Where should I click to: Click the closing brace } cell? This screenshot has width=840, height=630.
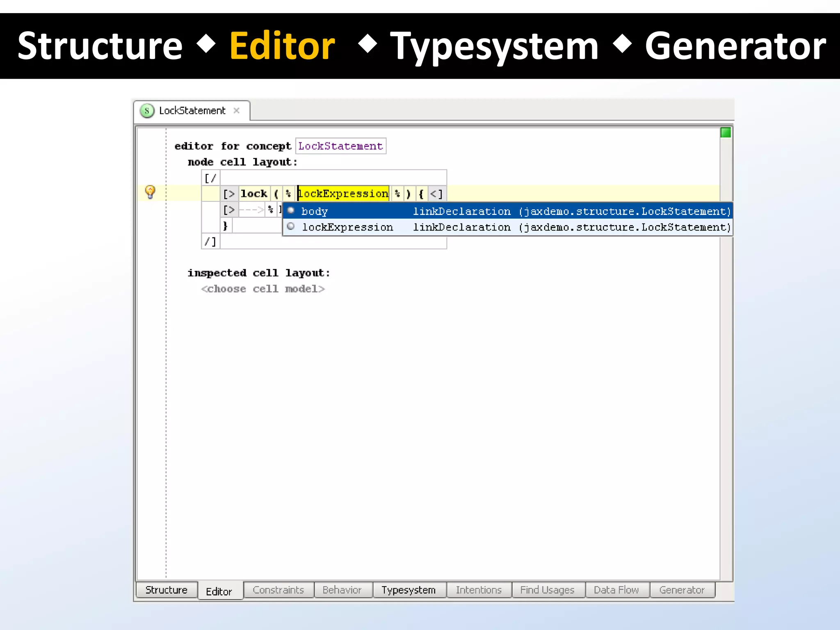click(x=225, y=226)
